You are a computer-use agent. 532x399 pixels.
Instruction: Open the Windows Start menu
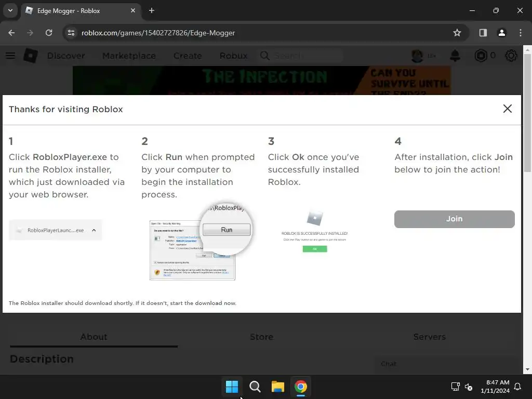(x=232, y=387)
